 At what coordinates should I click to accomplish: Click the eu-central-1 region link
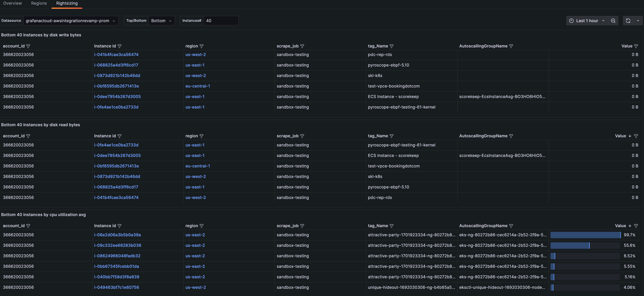tap(198, 86)
